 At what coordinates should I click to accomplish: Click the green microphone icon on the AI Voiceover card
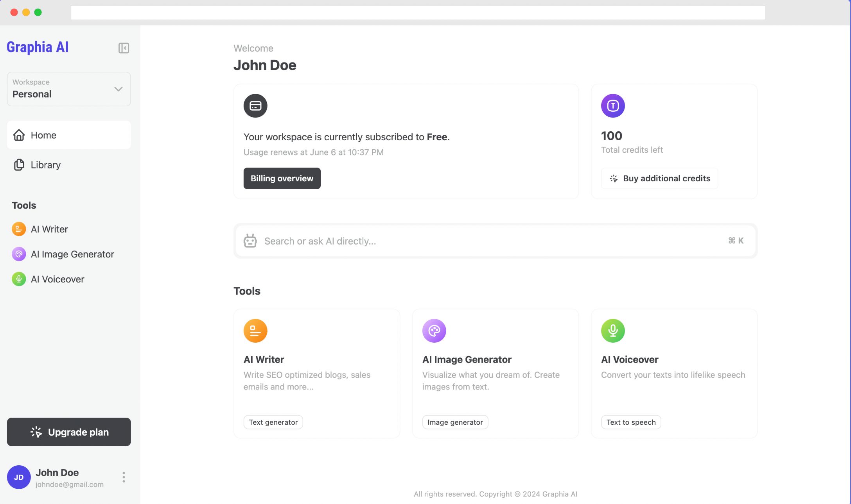point(612,330)
